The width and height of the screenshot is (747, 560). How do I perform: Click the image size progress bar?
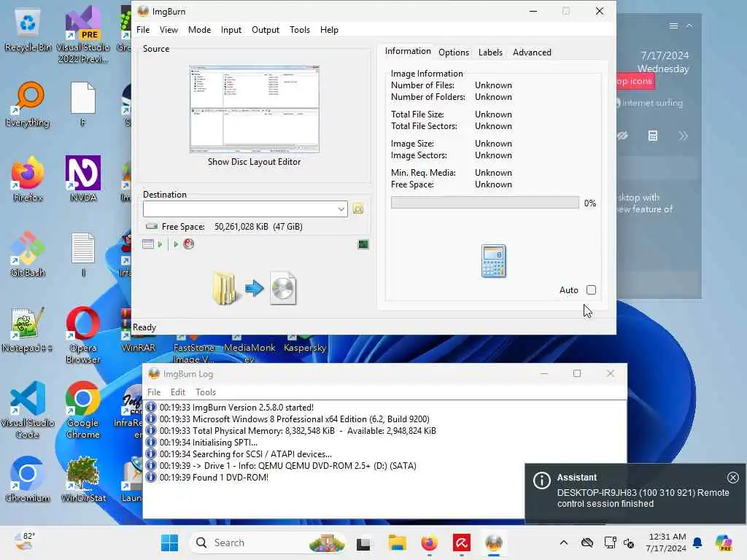485,203
